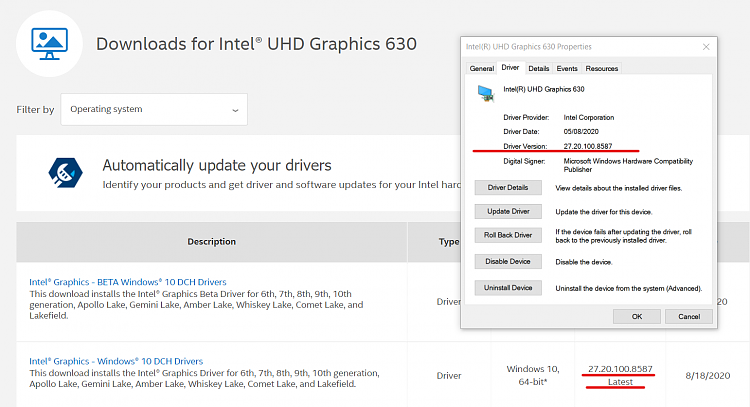Viewport: 750px width, 407px height.
Task: Click the Type column header
Action: click(449, 242)
